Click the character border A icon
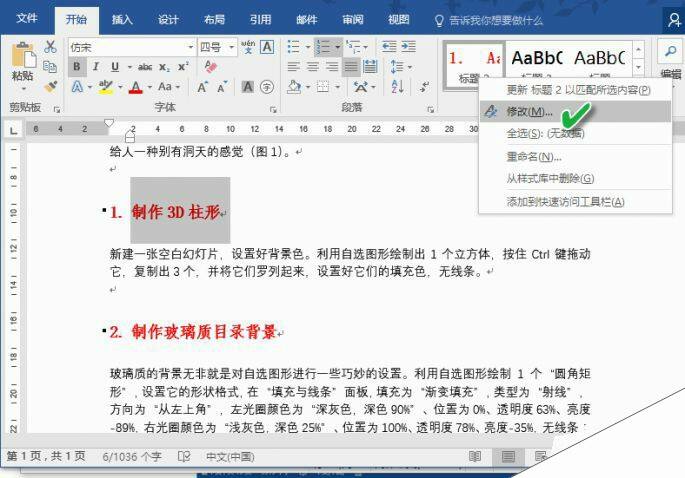Screen dimensions: 685x478 267,47
